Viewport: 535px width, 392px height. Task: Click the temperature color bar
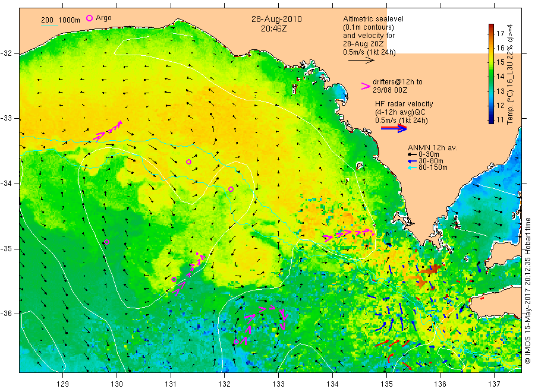491,74
